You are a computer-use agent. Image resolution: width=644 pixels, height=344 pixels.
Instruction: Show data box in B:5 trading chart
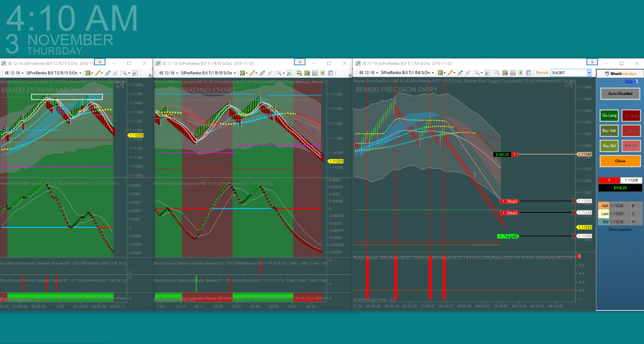point(289,73)
